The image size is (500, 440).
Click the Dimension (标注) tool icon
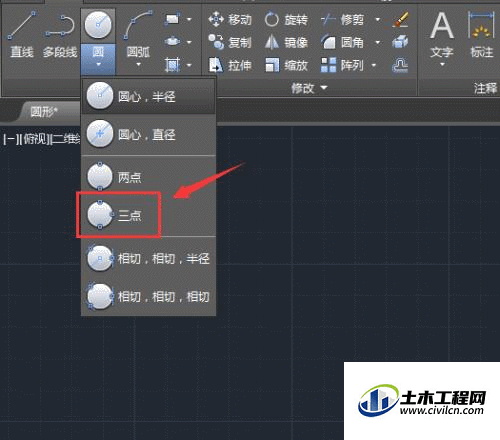coord(481,26)
